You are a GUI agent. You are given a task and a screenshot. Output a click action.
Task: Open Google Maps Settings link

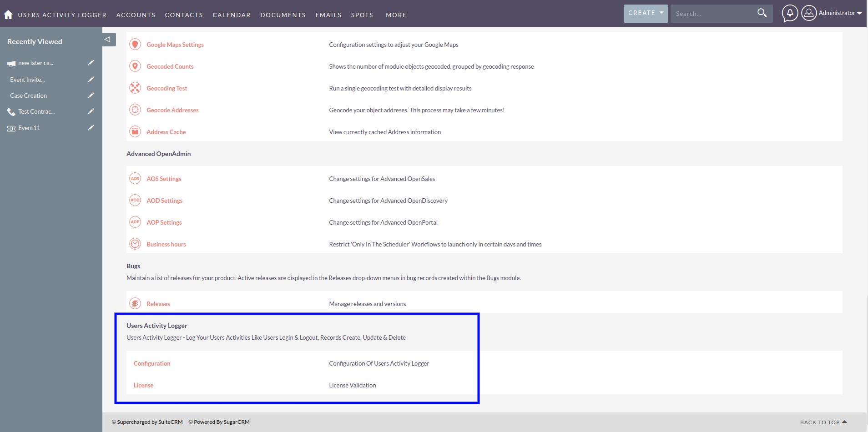click(175, 45)
